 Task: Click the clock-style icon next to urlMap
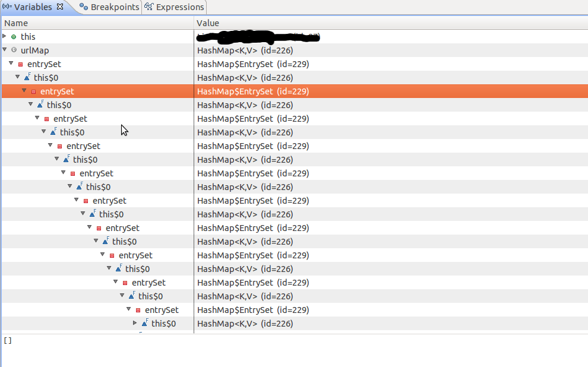click(13, 50)
